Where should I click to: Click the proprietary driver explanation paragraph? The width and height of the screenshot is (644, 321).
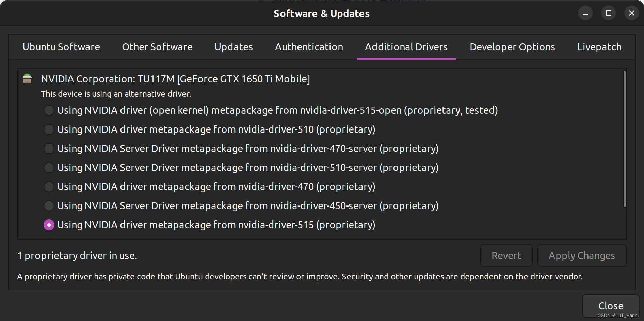pyautogui.click(x=300, y=277)
